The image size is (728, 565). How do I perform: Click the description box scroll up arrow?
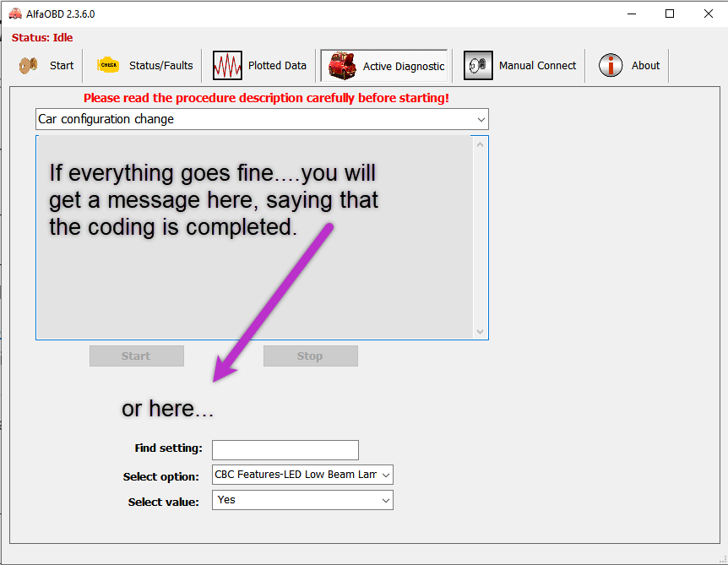click(x=480, y=145)
